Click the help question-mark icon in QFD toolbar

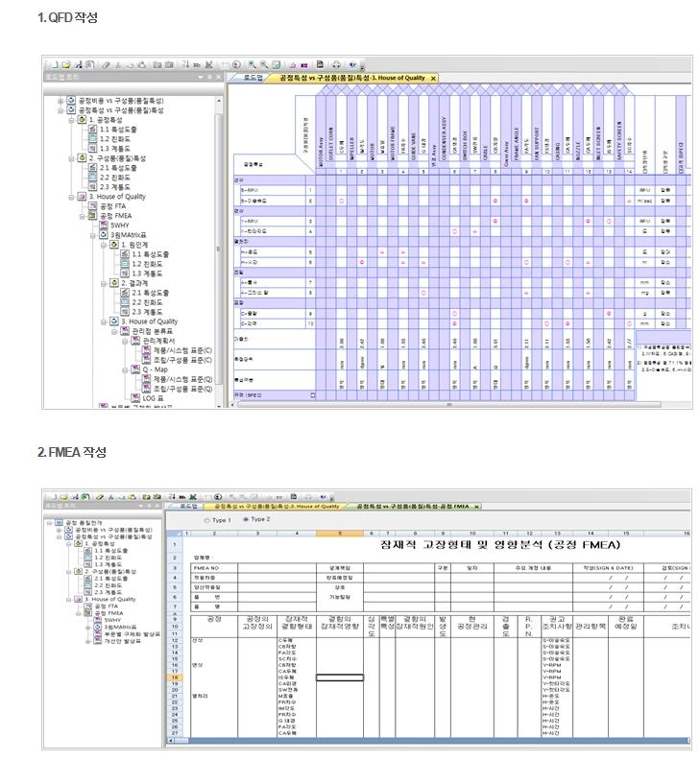point(352,64)
